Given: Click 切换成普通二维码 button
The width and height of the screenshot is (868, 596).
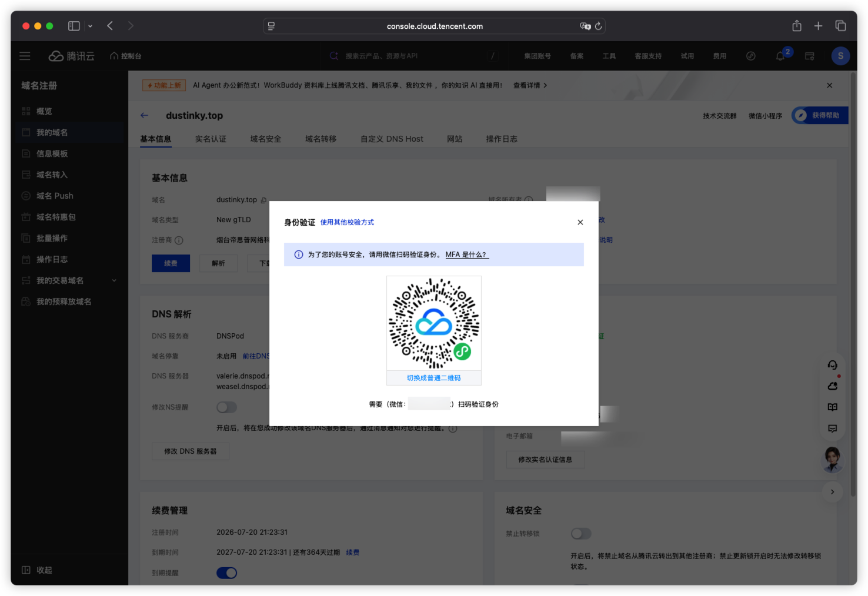Looking at the screenshot, I should (434, 378).
